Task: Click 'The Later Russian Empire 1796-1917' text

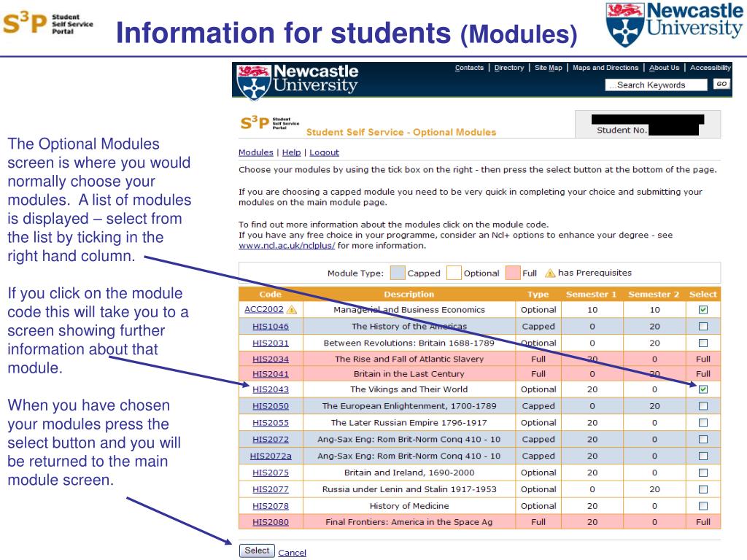Action: 409,422
